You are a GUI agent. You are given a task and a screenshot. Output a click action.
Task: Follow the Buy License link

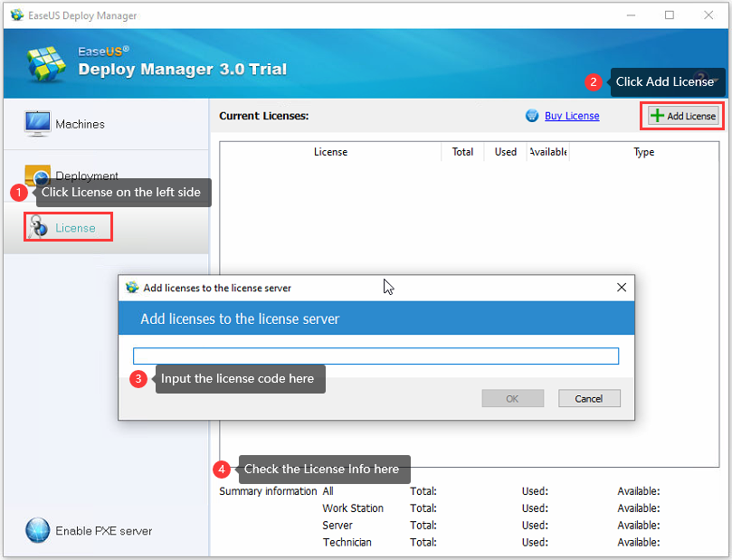(572, 116)
